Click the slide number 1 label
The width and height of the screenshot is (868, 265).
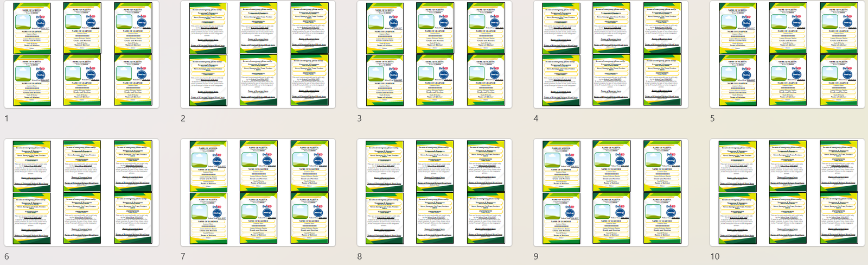pyautogui.click(x=7, y=118)
